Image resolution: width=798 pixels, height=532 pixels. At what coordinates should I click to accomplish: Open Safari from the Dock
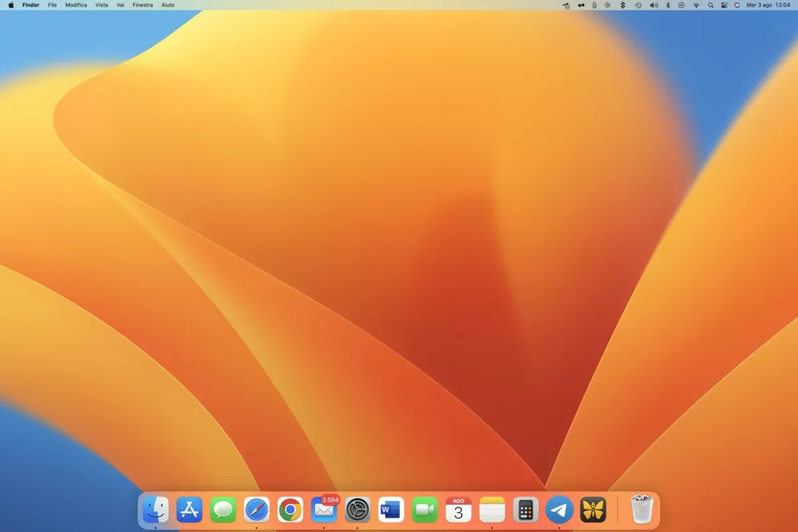[x=256, y=509]
